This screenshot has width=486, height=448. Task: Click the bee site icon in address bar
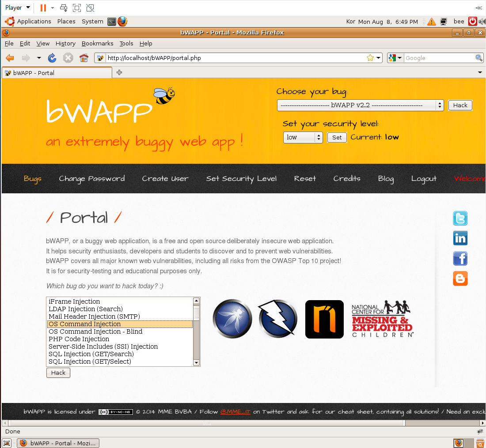(x=100, y=58)
